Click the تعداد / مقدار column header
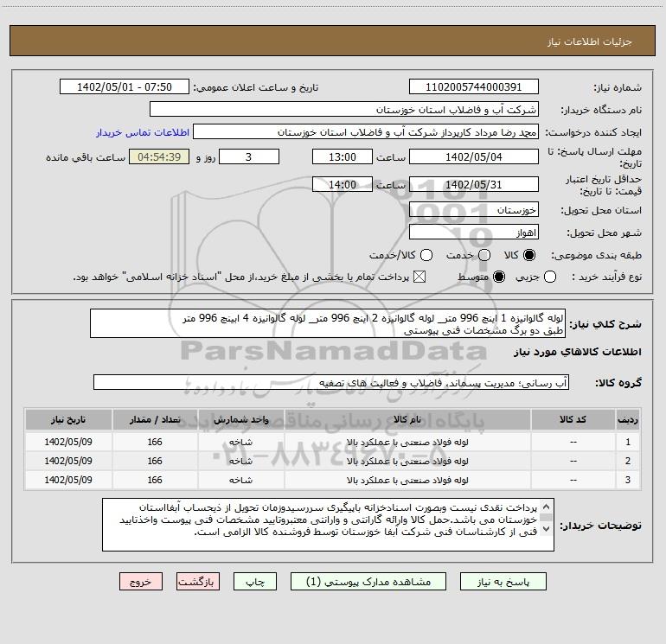 click(155, 419)
